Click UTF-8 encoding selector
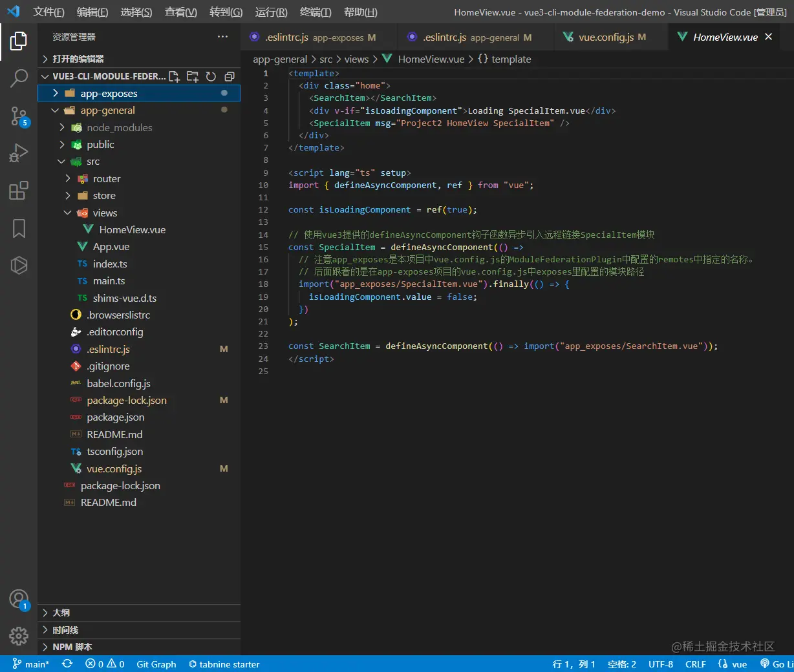The image size is (794, 672). [661, 664]
